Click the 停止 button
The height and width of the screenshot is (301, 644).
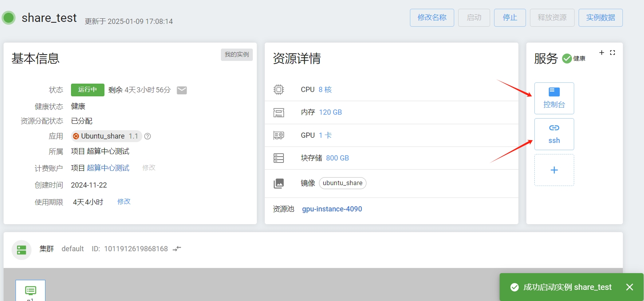(510, 18)
